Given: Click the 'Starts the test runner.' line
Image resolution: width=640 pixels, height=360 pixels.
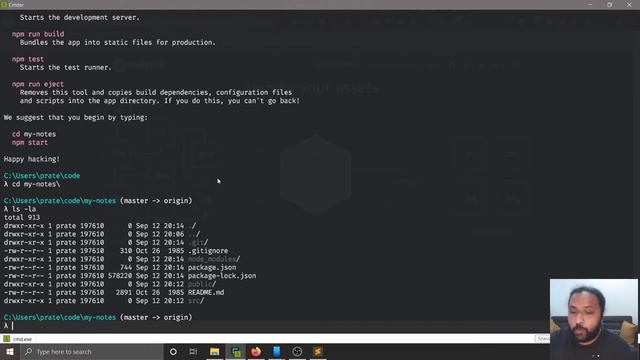Looking at the screenshot, I should pyautogui.click(x=66, y=67).
